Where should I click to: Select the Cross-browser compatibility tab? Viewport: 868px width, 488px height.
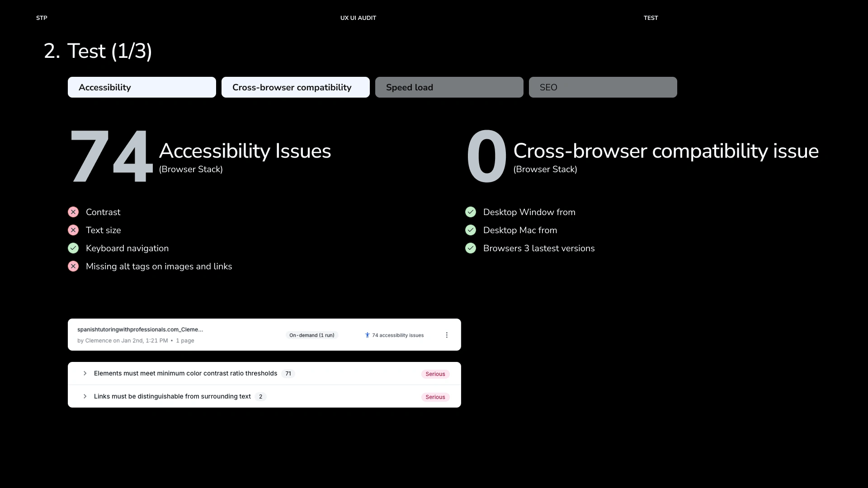(296, 87)
